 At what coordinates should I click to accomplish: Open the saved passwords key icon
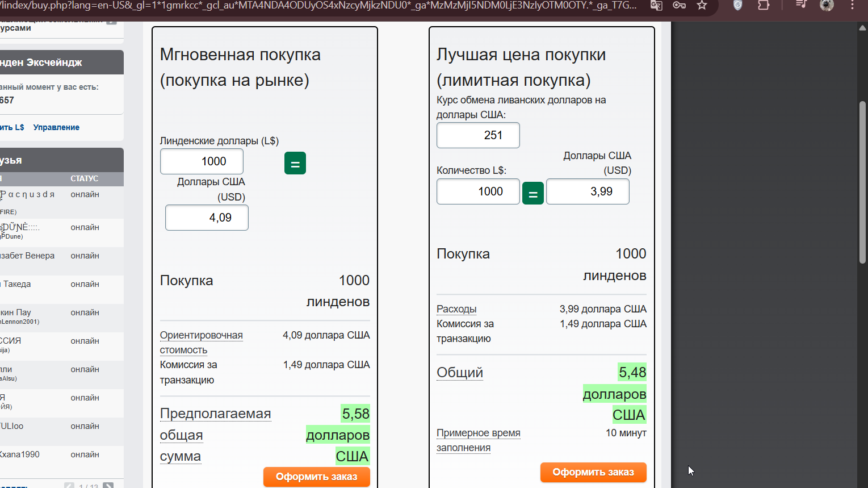[x=679, y=5]
